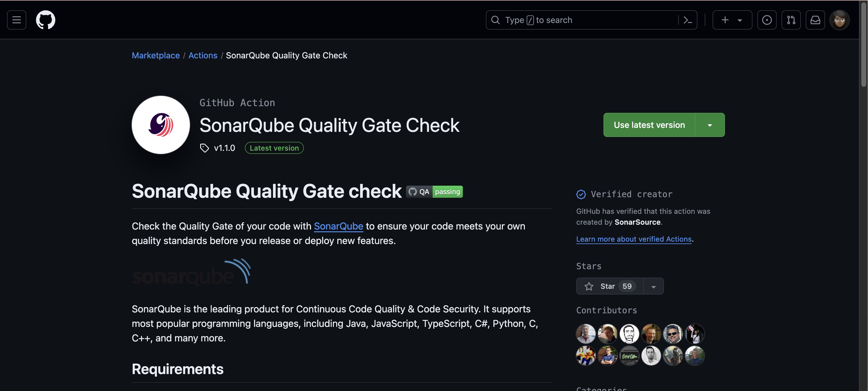Viewport: 868px width, 391px height.
Task: Open the command palette icon
Action: point(688,20)
